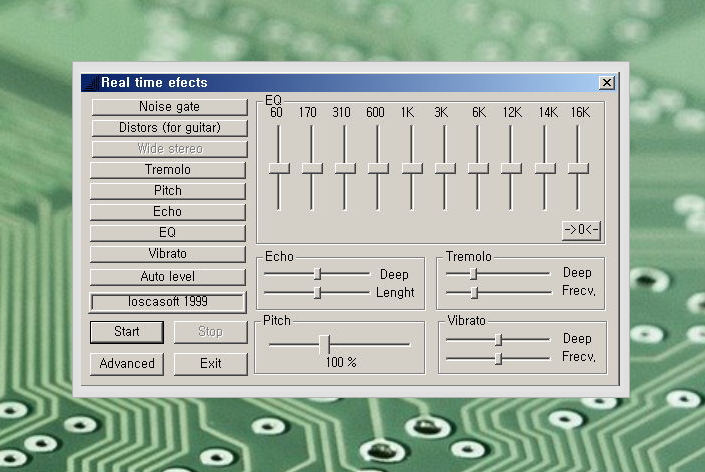This screenshot has height=472, width=705.
Task: Click the 100 % pitch value text
Action: 341,362
